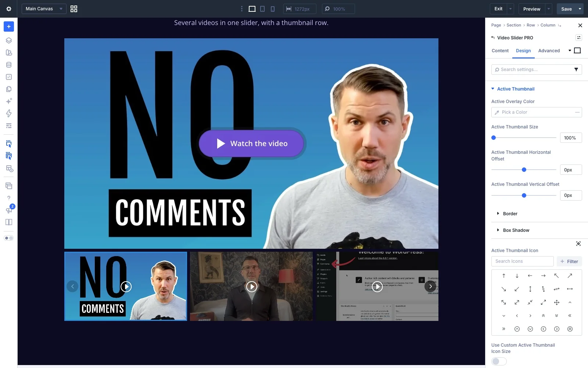Open the megaphone notifications icon
Image resolution: width=588 pixels, height=368 pixels.
point(9,210)
